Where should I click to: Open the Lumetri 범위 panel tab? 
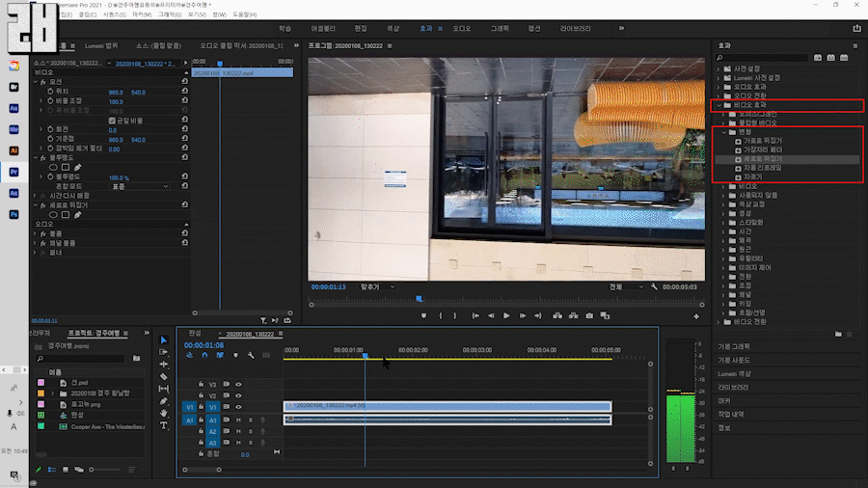(x=101, y=45)
